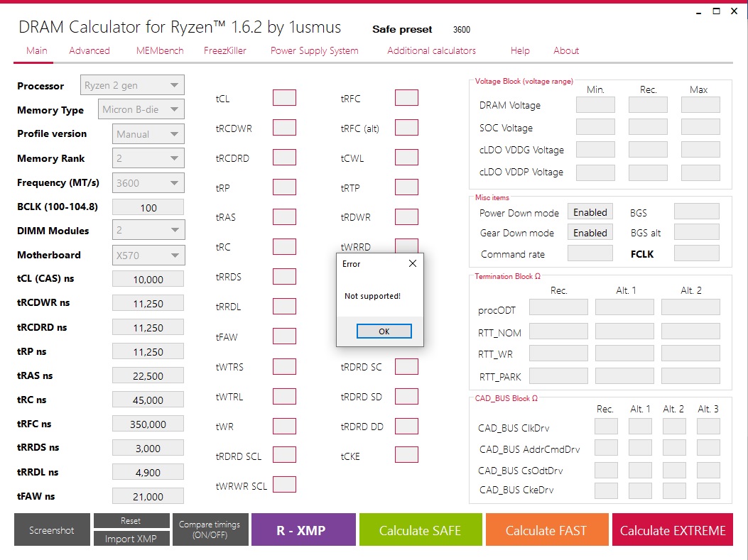Click the Screenshot button
The height and width of the screenshot is (560, 748).
(52, 529)
